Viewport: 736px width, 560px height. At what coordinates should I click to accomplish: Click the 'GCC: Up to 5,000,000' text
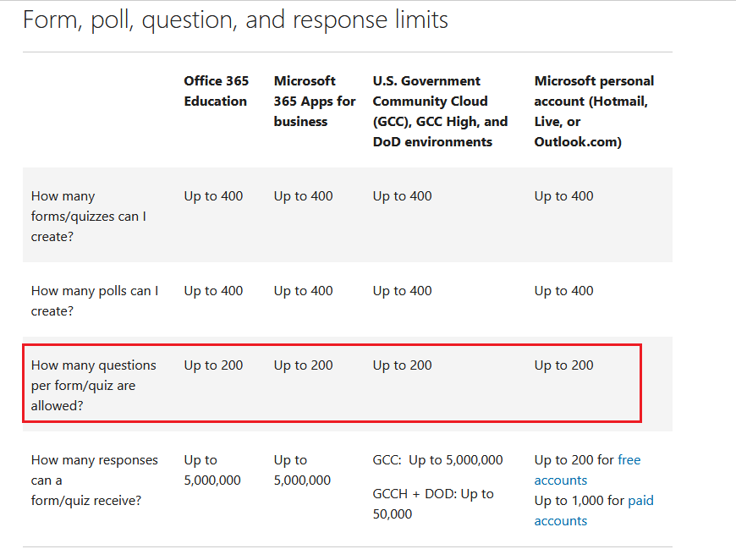(437, 460)
